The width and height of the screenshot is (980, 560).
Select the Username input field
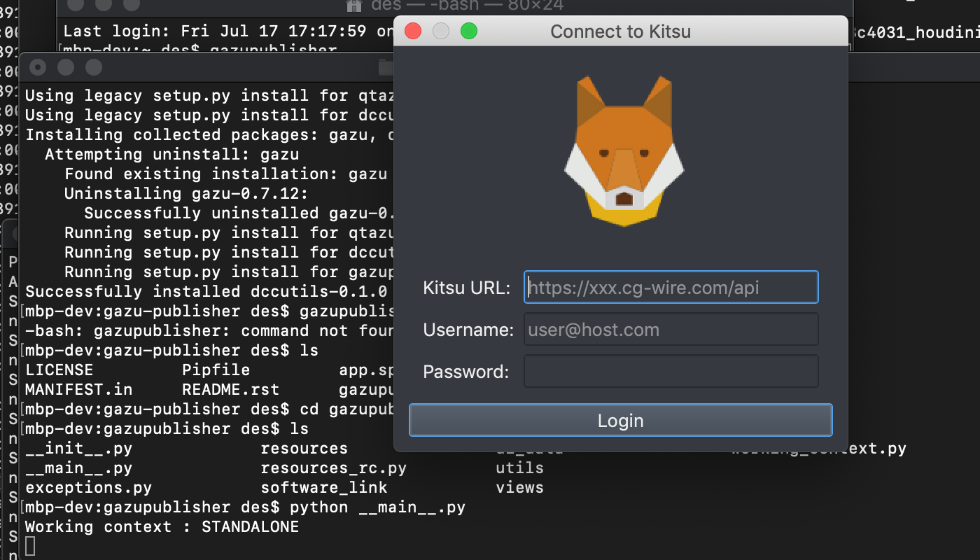[670, 329]
